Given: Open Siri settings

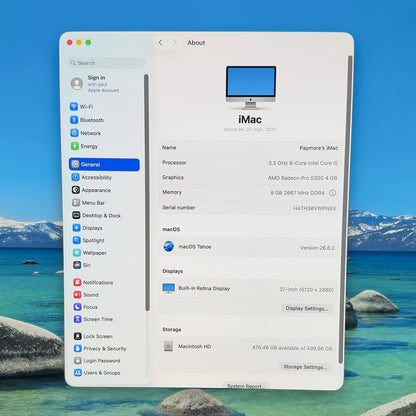Looking at the screenshot, I should click(x=82, y=265).
